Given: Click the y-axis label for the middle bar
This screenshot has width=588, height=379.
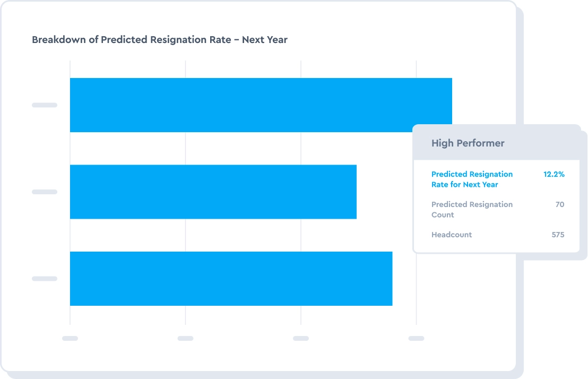Looking at the screenshot, I should point(45,192).
